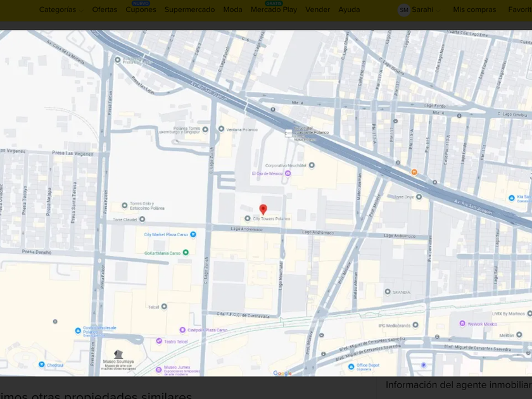Viewport: 532px width, 399px height.
Task: Open the Ayuda help link
Action: [349, 10]
